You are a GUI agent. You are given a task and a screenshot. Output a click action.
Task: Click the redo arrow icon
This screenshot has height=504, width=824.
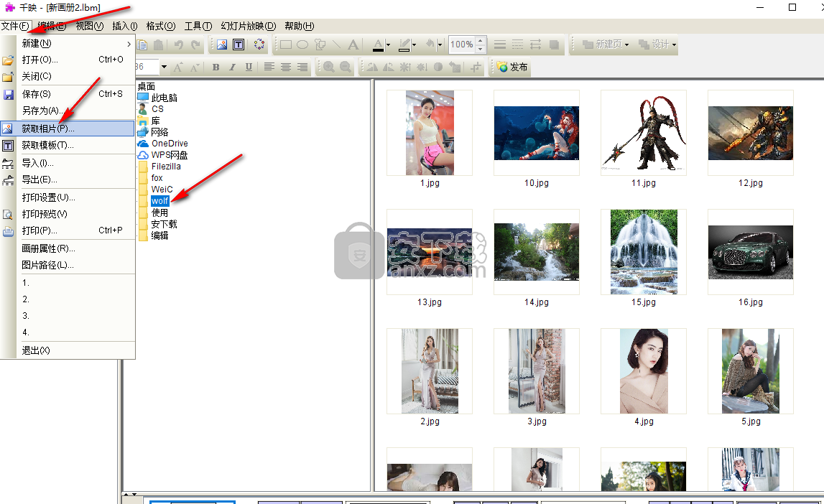[x=195, y=45]
